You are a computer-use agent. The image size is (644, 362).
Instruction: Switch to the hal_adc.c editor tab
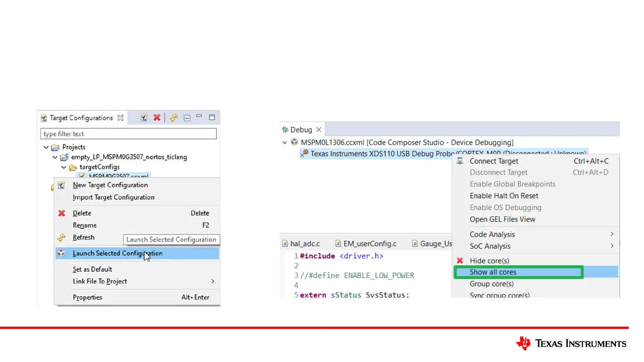(301, 244)
